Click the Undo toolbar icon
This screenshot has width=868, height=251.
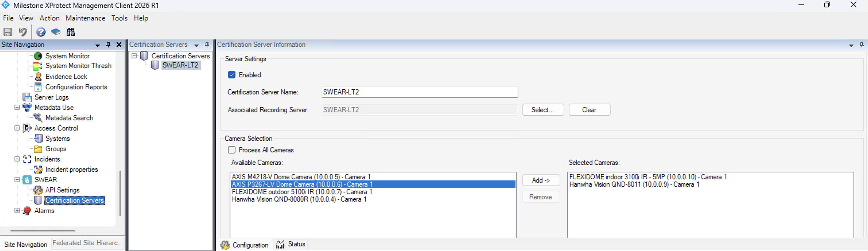click(x=23, y=32)
